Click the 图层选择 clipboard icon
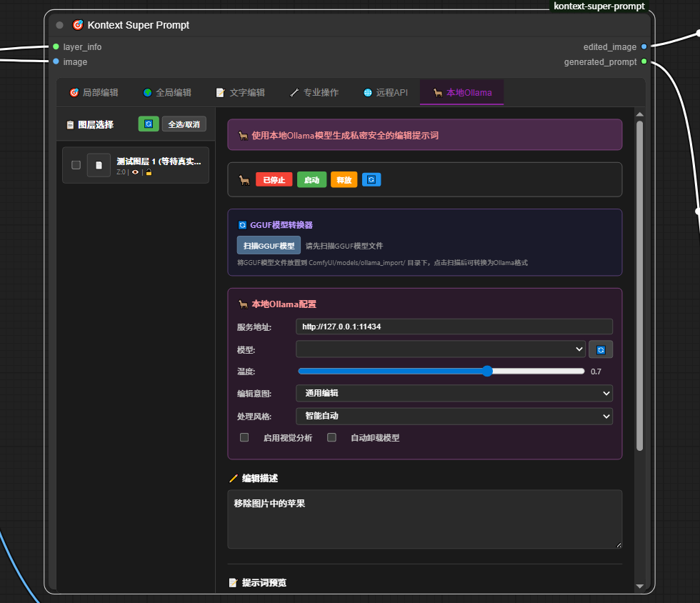The image size is (700, 603). pos(70,124)
